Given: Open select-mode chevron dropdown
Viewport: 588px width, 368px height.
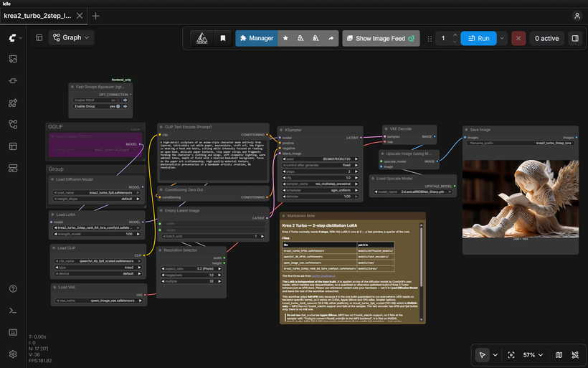Looking at the screenshot, I should (495, 355).
